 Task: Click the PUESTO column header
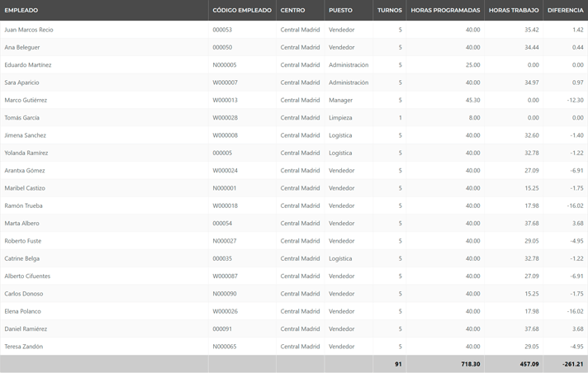tap(340, 11)
